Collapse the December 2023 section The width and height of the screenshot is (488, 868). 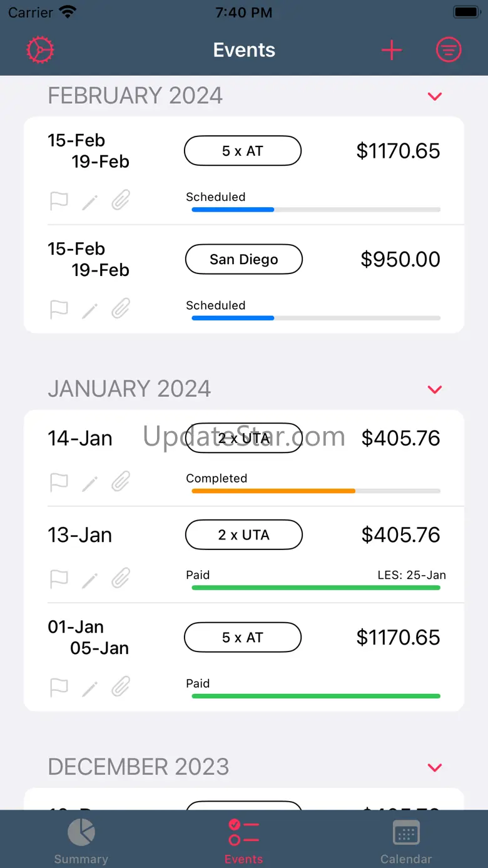coord(435,767)
